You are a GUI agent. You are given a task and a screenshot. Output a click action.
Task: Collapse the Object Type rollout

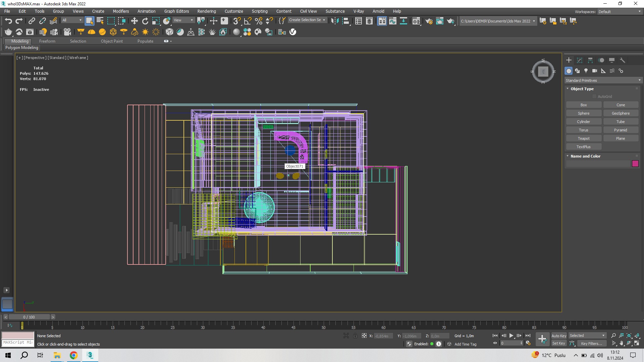click(582, 89)
